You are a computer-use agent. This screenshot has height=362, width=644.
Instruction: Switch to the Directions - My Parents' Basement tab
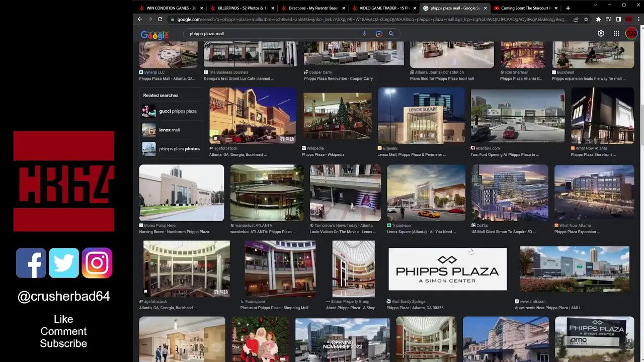click(x=313, y=8)
